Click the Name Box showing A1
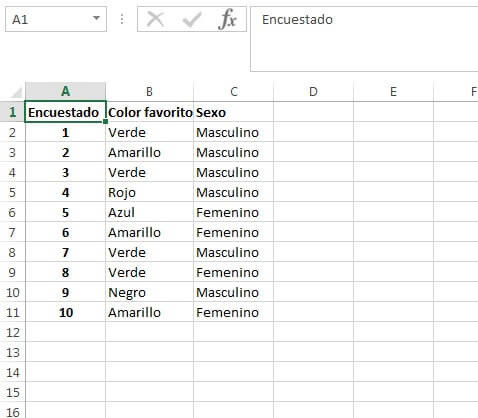The height and width of the screenshot is (418, 478). tap(56, 19)
